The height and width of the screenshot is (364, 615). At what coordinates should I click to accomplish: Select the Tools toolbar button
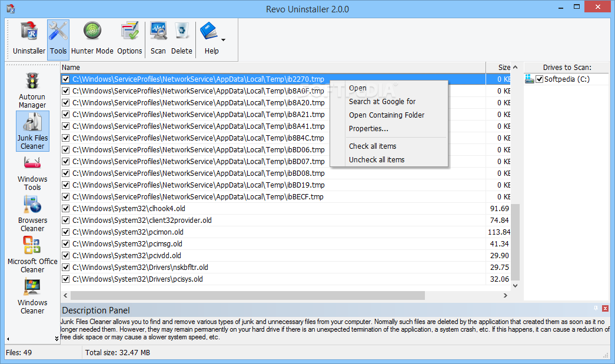click(58, 39)
